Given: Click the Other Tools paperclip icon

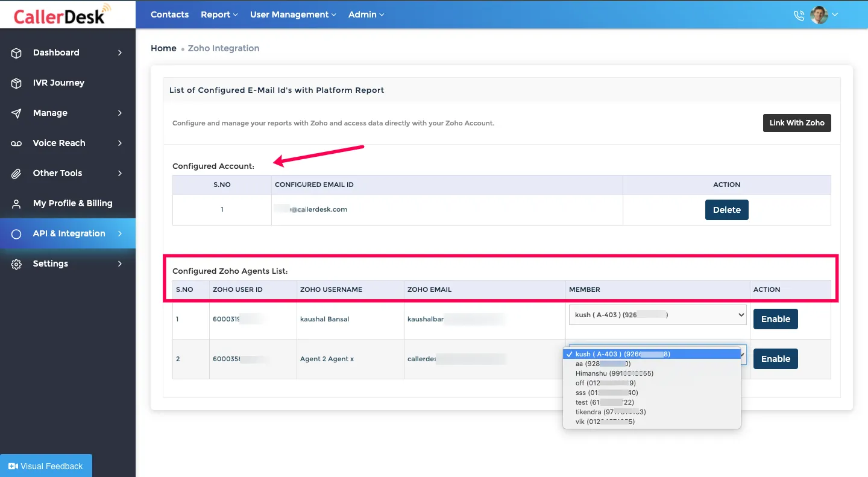Looking at the screenshot, I should pos(17,173).
